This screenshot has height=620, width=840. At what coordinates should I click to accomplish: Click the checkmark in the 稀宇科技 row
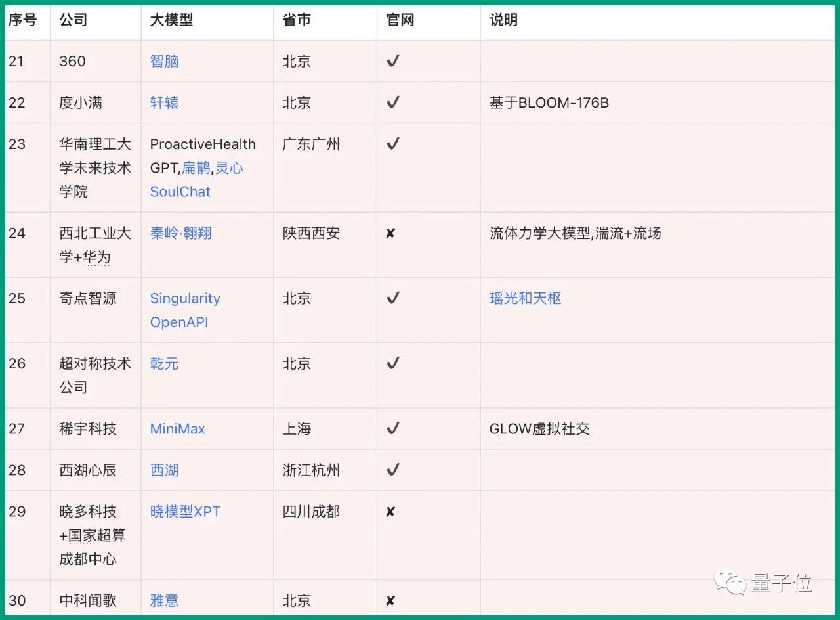click(393, 429)
